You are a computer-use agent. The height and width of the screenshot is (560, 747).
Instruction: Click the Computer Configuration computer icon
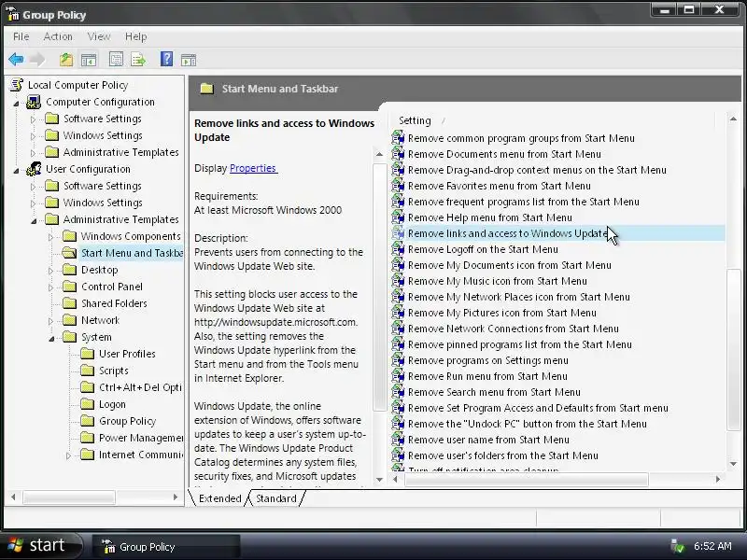click(x=34, y=102)
